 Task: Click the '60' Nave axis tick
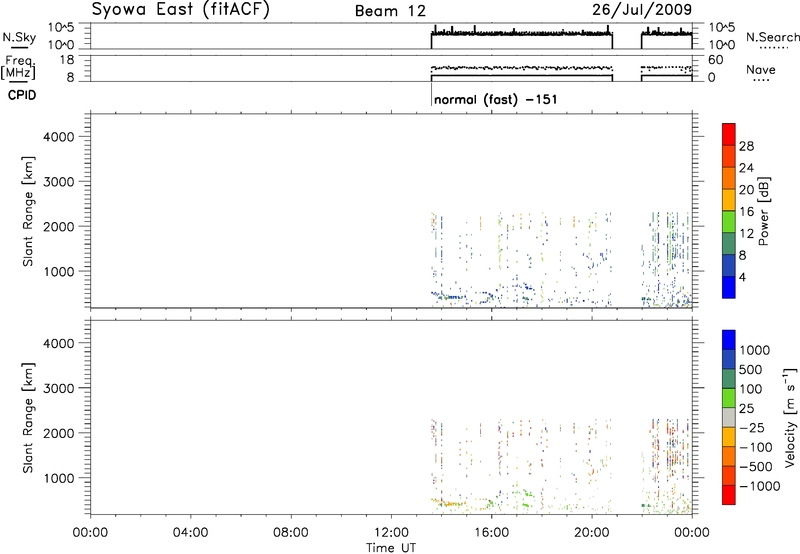(716, 60)
